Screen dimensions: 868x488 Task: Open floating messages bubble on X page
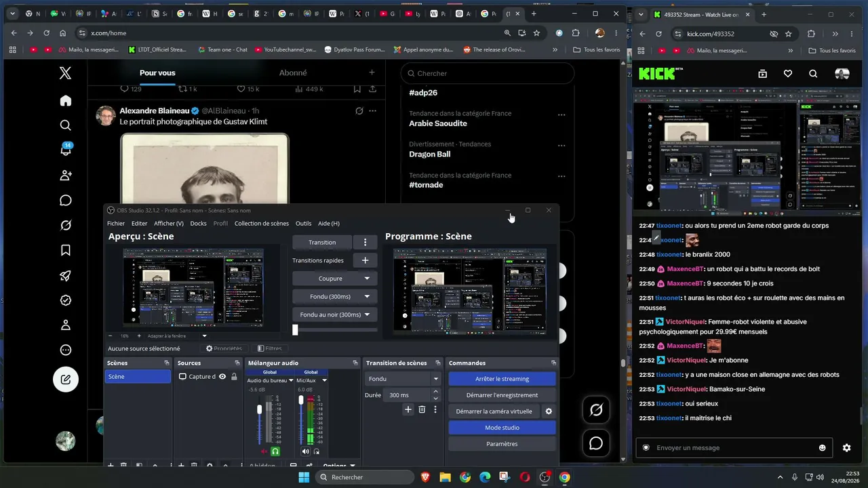[x=596, y=443]
